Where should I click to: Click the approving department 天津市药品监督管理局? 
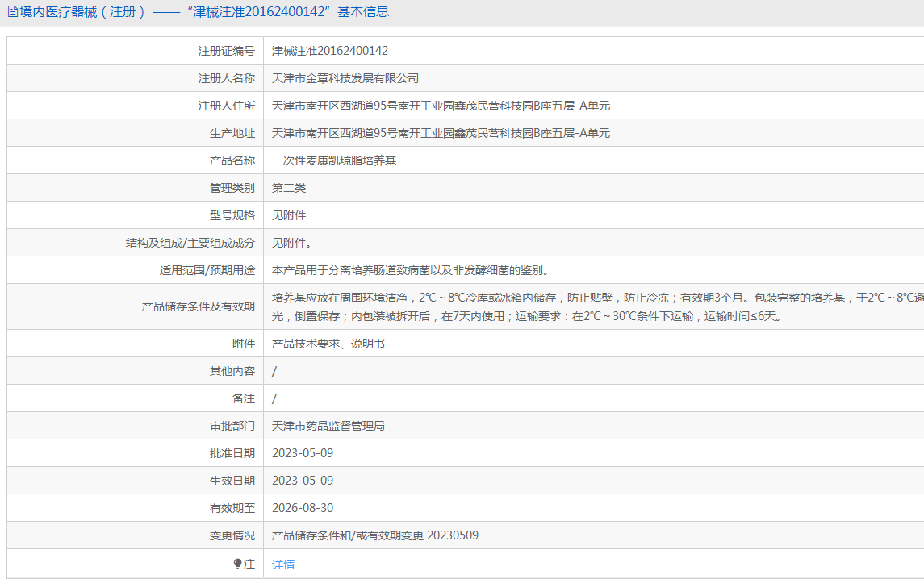[328, 426]
